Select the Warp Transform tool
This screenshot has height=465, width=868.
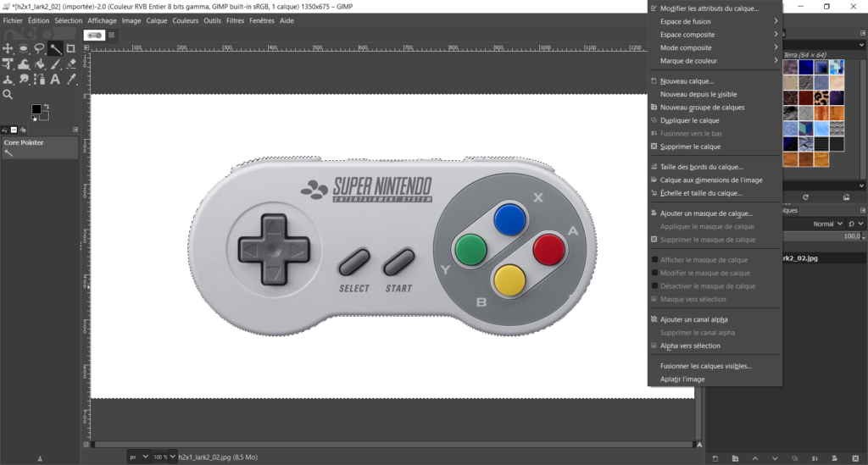(x=24, y=64)
